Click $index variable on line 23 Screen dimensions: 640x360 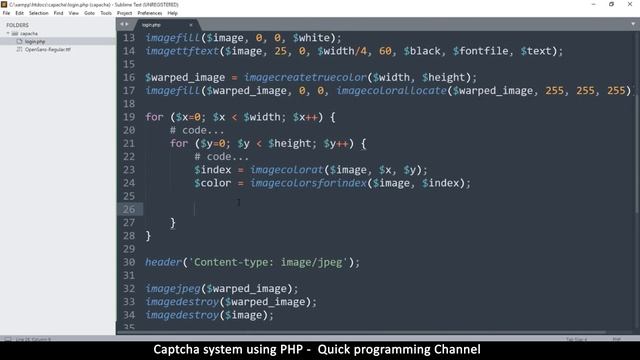pyautogui.click(x=213, y=170)
